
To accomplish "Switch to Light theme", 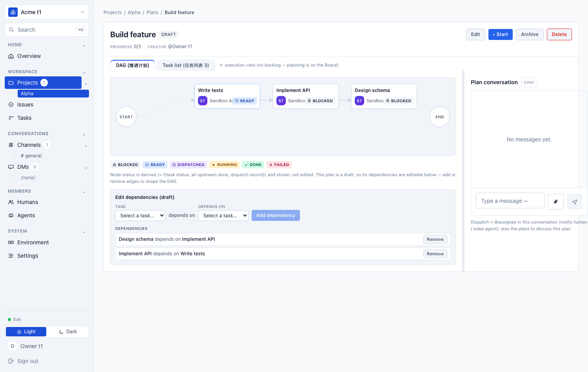I will pos(26,332).
